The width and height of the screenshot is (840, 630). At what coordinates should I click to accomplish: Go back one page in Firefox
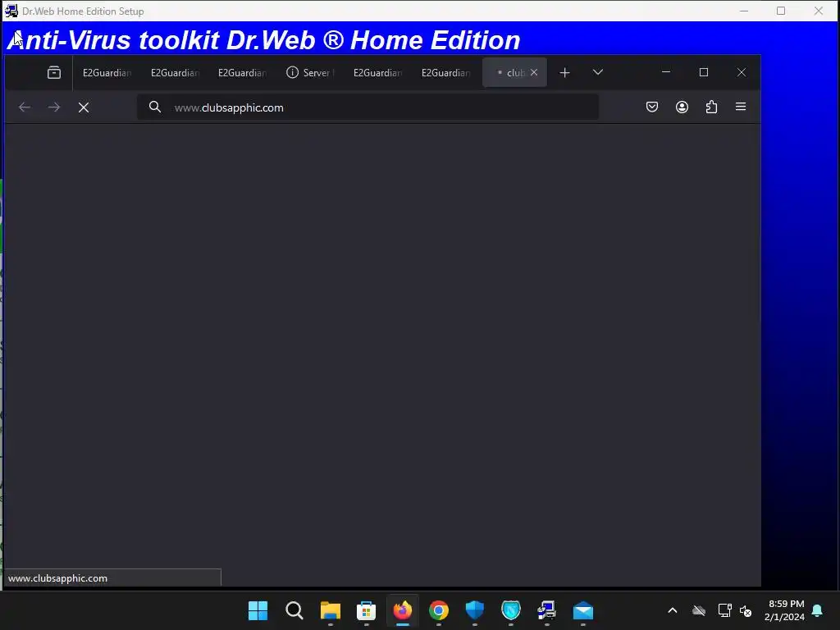[25, 107]
